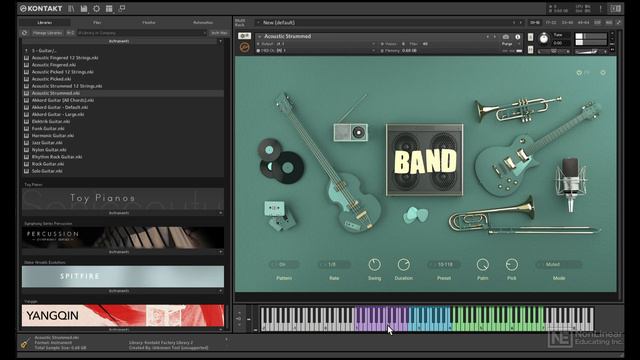Click the orange Kontakt instrument logo
Viewport: 640px width, 360px height.
[x=244, y=47]
